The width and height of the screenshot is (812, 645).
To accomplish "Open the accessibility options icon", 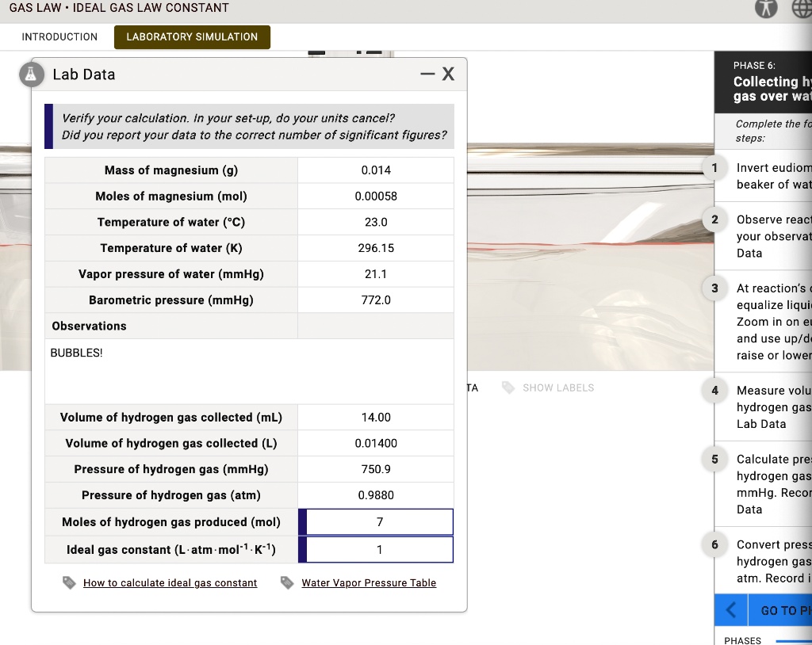I will click(x=764, y=10).
